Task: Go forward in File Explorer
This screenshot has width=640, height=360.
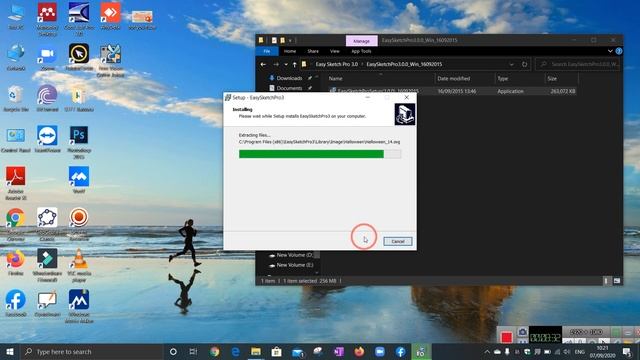Action: click(x=276, y=64)
